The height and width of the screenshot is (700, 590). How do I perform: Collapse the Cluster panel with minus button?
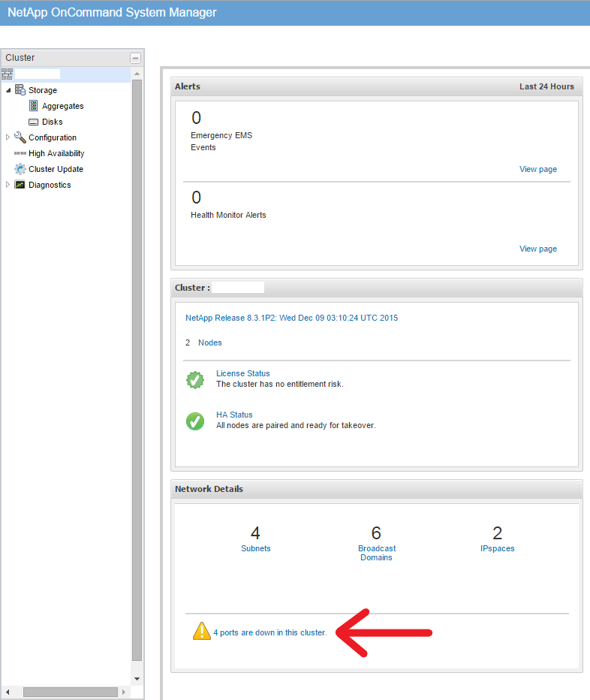[x=135, y=58]
